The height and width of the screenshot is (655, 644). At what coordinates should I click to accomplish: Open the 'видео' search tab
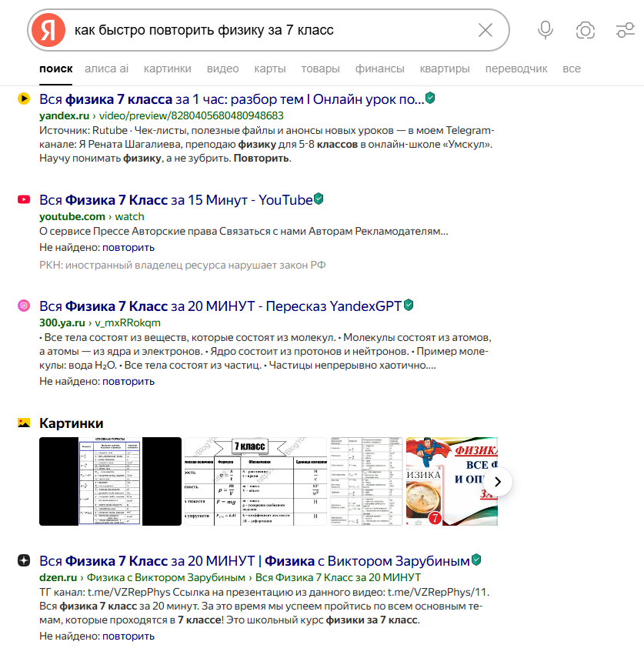coord(222,69)
